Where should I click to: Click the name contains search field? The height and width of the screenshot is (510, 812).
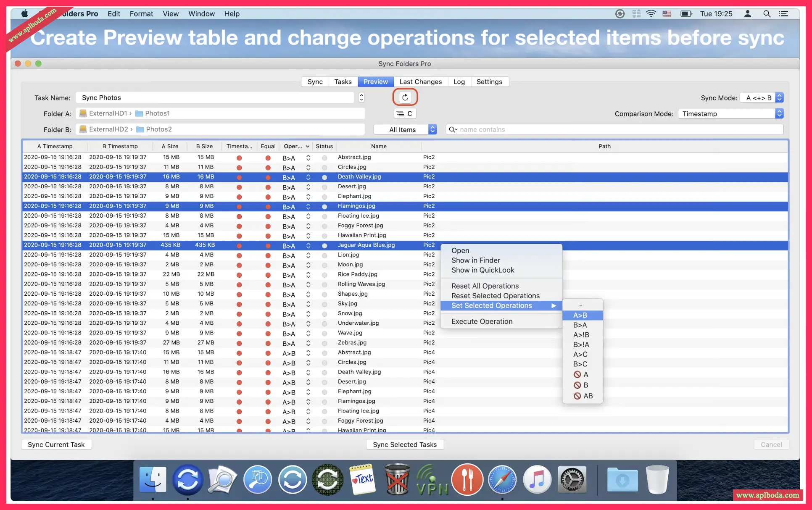click(x=614, y=129)
